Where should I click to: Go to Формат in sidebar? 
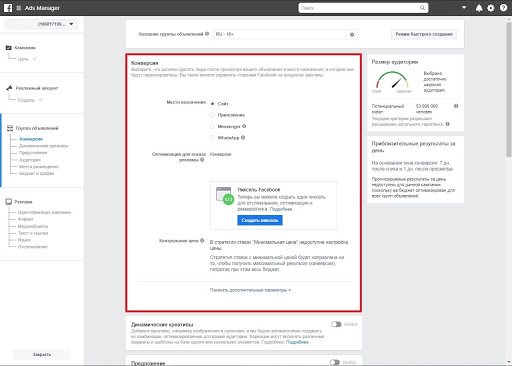[x=26, y=219]
